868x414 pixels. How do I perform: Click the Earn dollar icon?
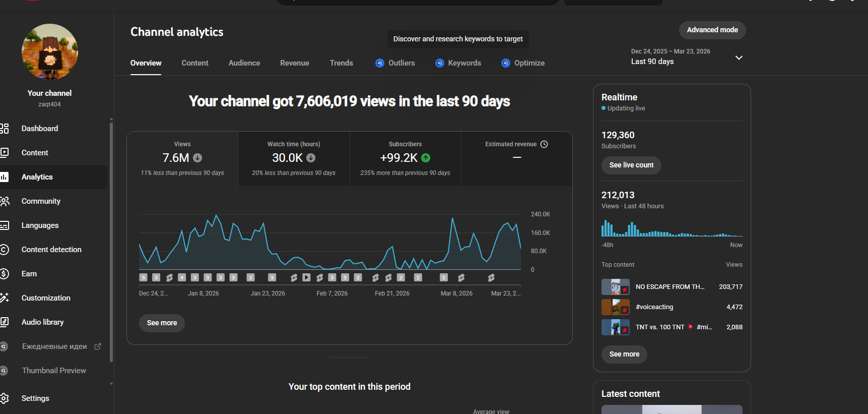[x=5, y=274]
